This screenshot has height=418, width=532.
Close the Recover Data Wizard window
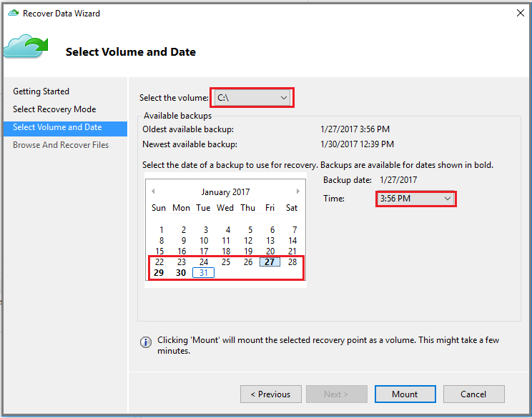point(520,14)
